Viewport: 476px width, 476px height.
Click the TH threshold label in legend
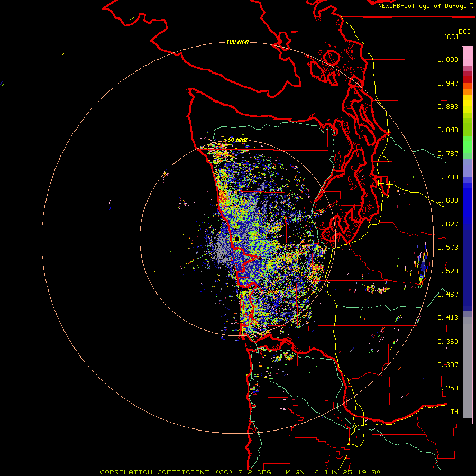[454, 412]
